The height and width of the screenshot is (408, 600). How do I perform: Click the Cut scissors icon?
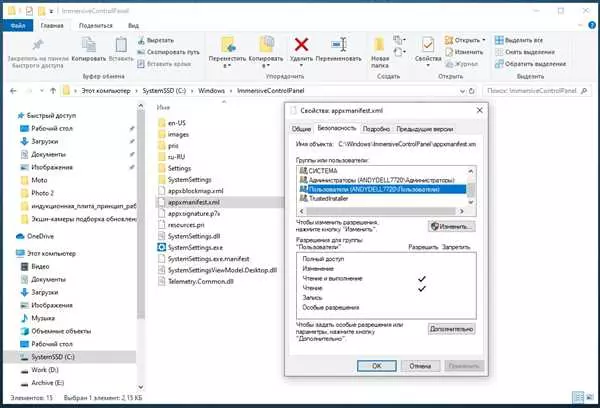click(141, 40)
